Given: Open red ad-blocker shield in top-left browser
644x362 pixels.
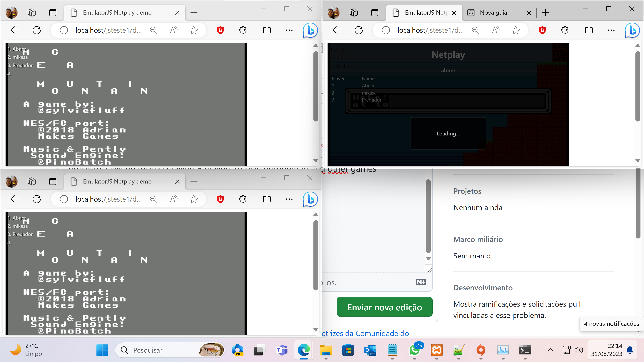Looking at the screenshot, I should point(220,30).
